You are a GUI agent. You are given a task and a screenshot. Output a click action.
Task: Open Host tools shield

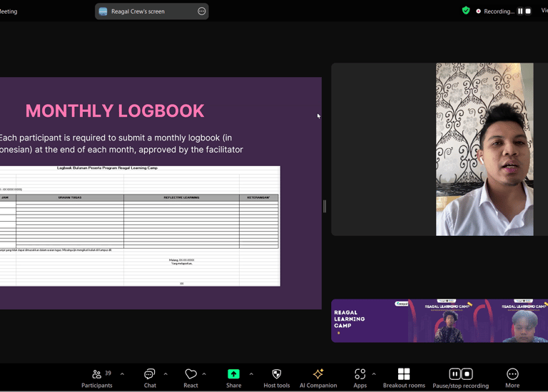pos(276,378)
